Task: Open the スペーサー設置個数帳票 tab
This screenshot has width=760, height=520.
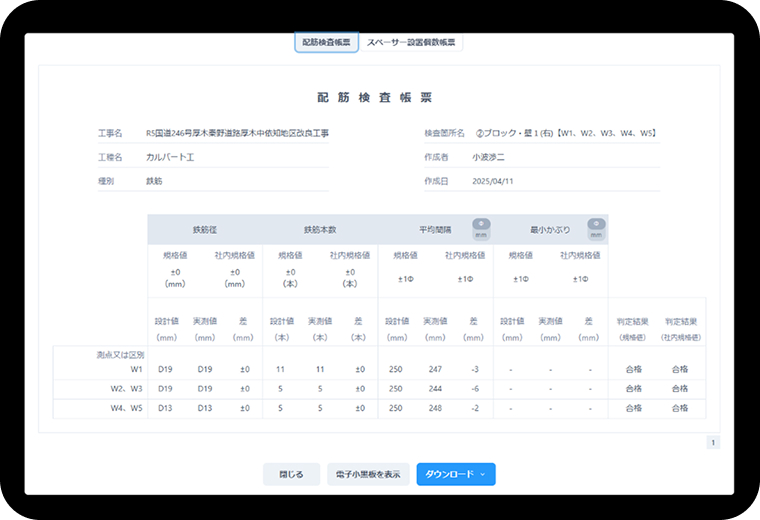Action: click(x=410, y=43)
